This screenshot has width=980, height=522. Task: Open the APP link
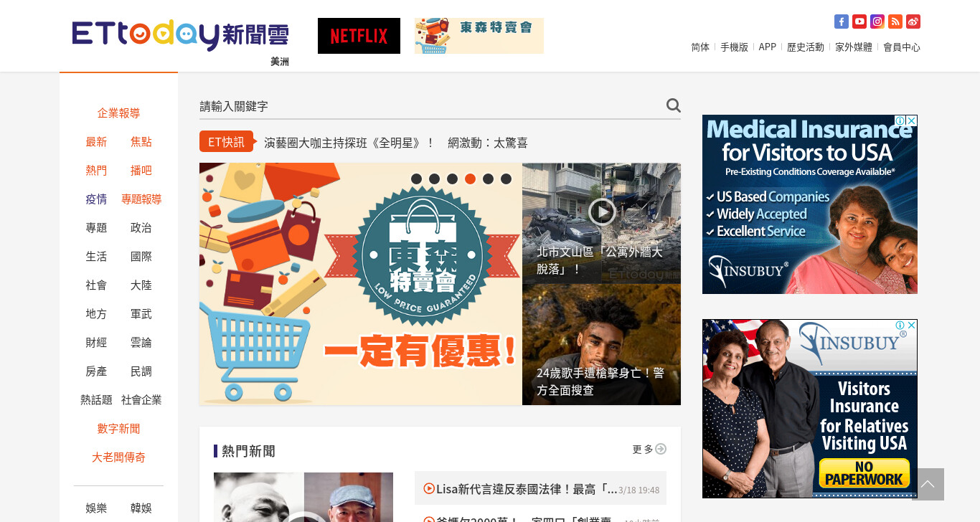(768, 47)
